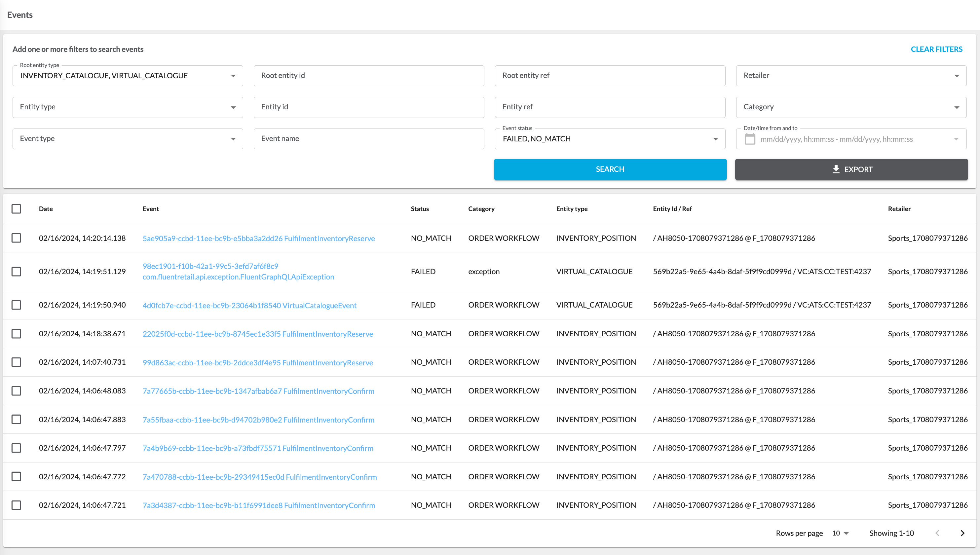Go to next page of results
Image resolution: width=980 pixels, height=555 pixels.
click(x=962, y=533)
